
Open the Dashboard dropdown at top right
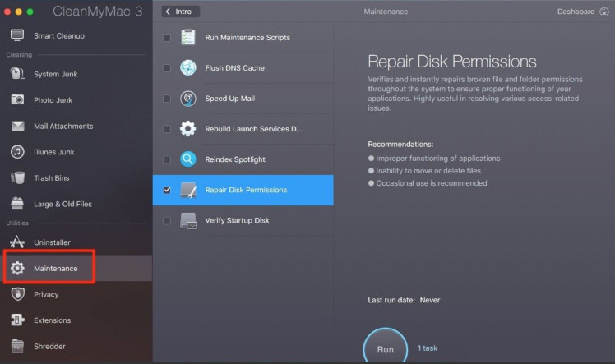(580, 12)
